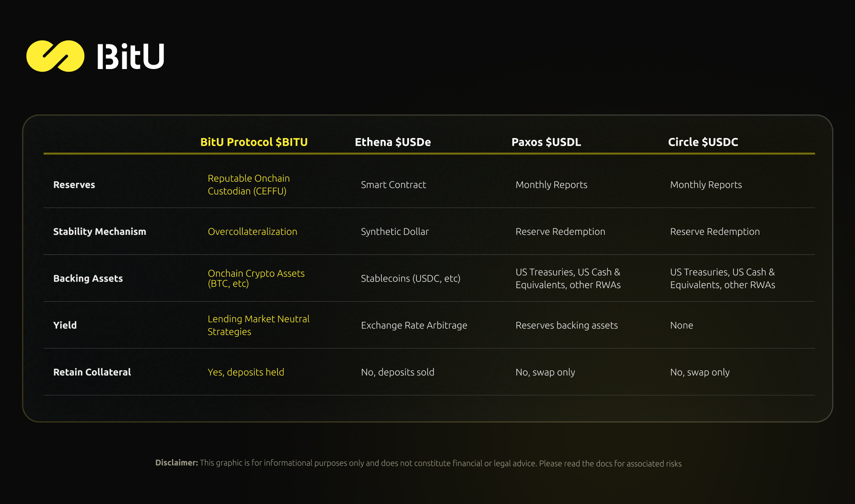Click the Reputable Onchain Custodian (CEFFU) text
The width and height of the screenshot is (855, 504).
point(248,185)
